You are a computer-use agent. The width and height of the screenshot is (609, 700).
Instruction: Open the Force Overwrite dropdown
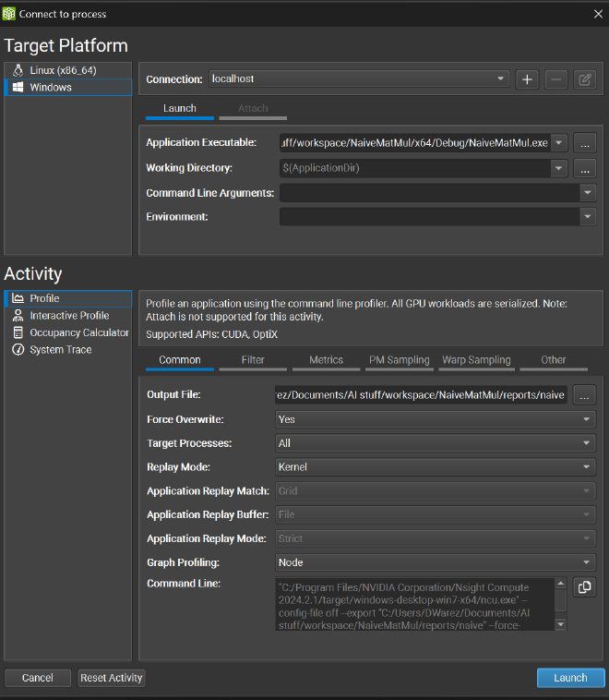[436, 419]
